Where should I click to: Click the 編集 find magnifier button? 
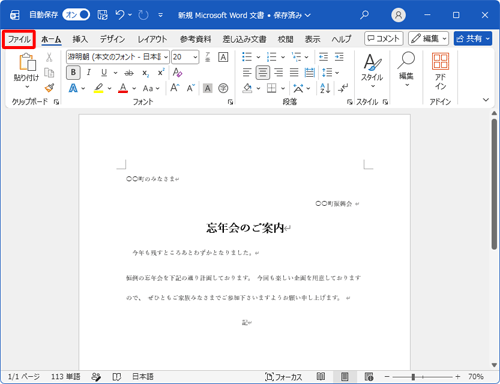(406, 69)
